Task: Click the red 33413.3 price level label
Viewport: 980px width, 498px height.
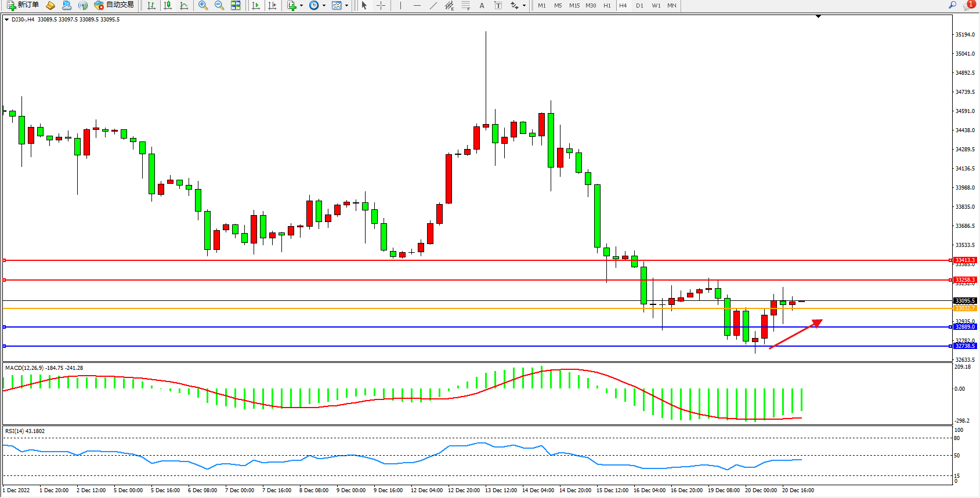Action: pos(965,260)
